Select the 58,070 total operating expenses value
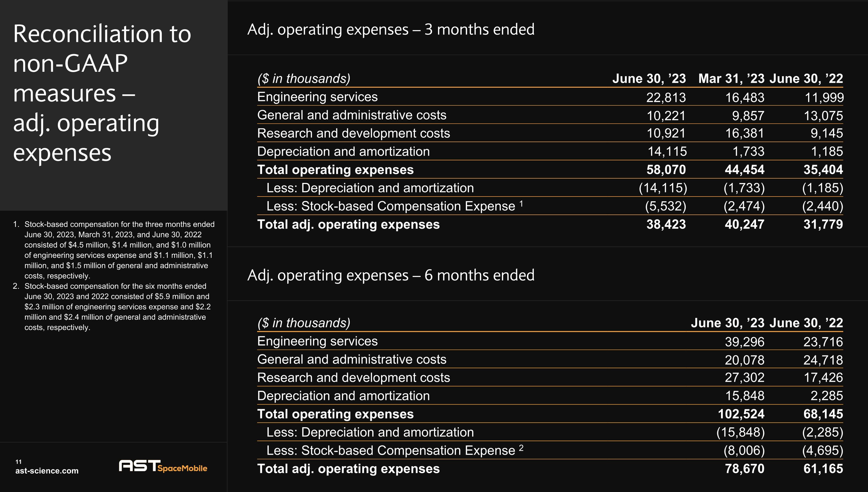Image resolution: width=868 pixels, height=492 pixels. tap(666, 170)
